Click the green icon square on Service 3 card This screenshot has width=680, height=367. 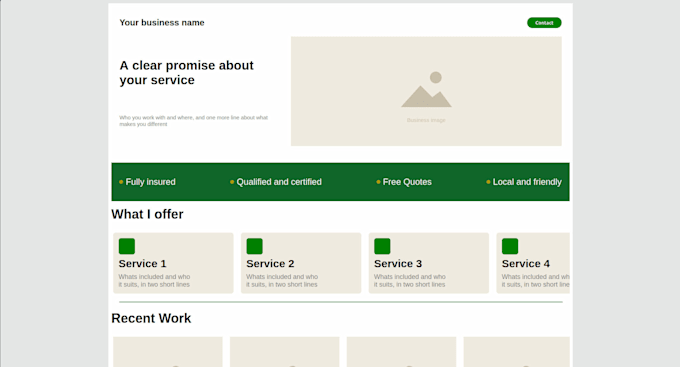point(382,246)
